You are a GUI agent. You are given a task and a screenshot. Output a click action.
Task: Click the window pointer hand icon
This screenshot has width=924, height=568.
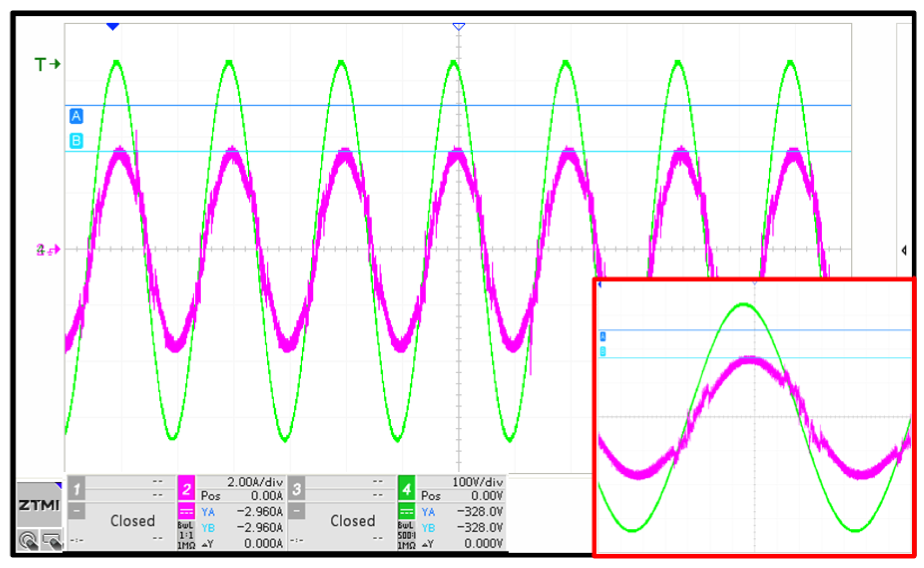[x=51, y=541]
